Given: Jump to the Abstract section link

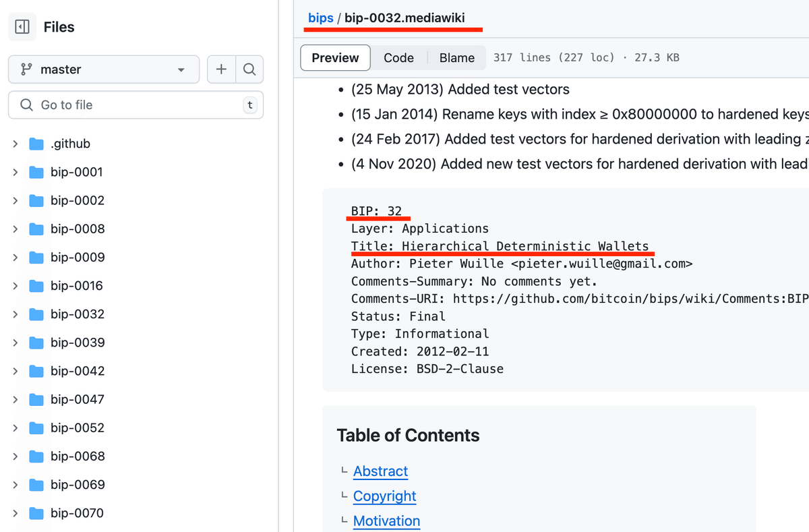Looking at the screenshot, I should [x=380, y=471].
